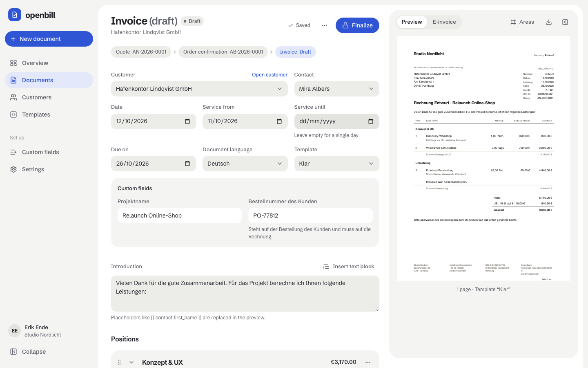Viewport: 588px width, 368px height.
Task: Hide the preview side panel
Action: tap(565, 22)
